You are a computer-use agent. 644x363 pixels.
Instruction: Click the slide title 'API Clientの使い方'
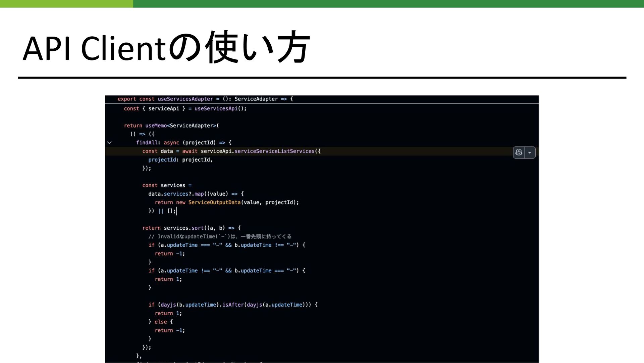166,48
